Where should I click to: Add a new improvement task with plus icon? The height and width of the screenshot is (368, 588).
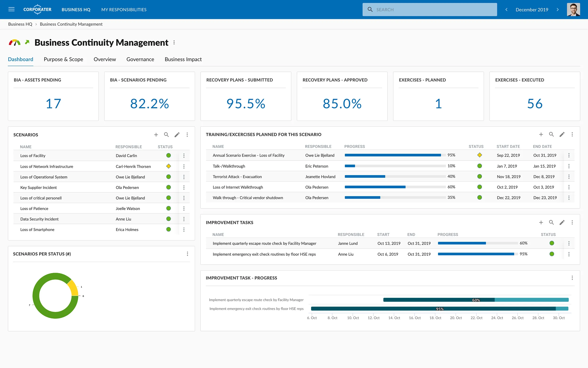coord(541,222)
